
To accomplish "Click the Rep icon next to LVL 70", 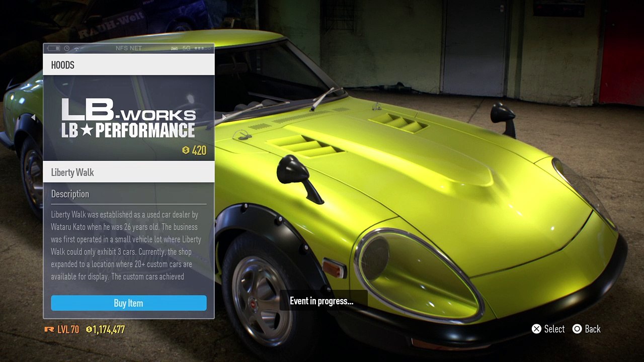I will pos(49,329).
